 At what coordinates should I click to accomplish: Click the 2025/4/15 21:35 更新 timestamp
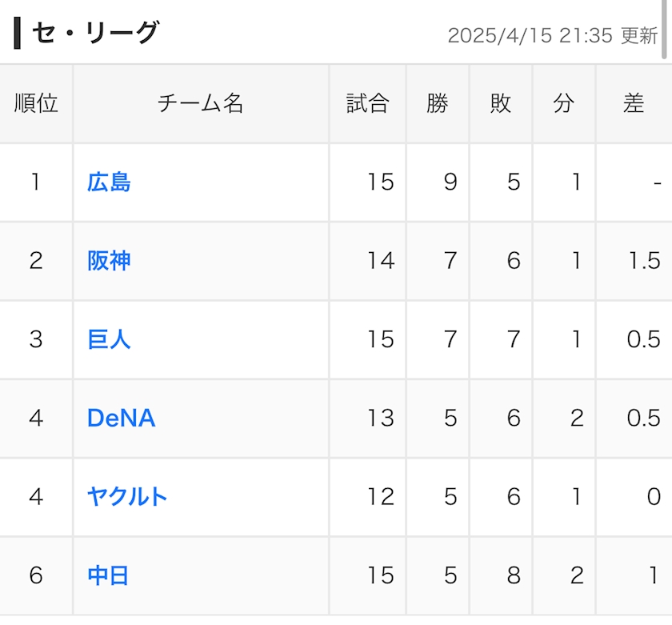click(552, 36)
